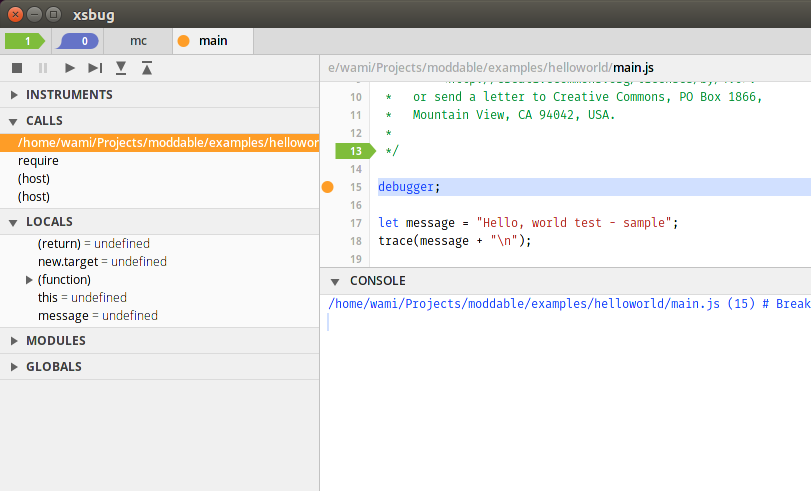Select the first (host) call frame
The width and height of the screenshot is (811, 491).
(x=159, y=179)
